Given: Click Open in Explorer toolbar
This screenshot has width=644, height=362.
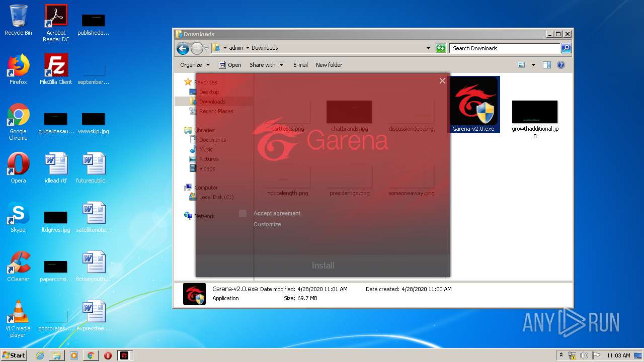Looking at the screenshot, I should (230, 65).
